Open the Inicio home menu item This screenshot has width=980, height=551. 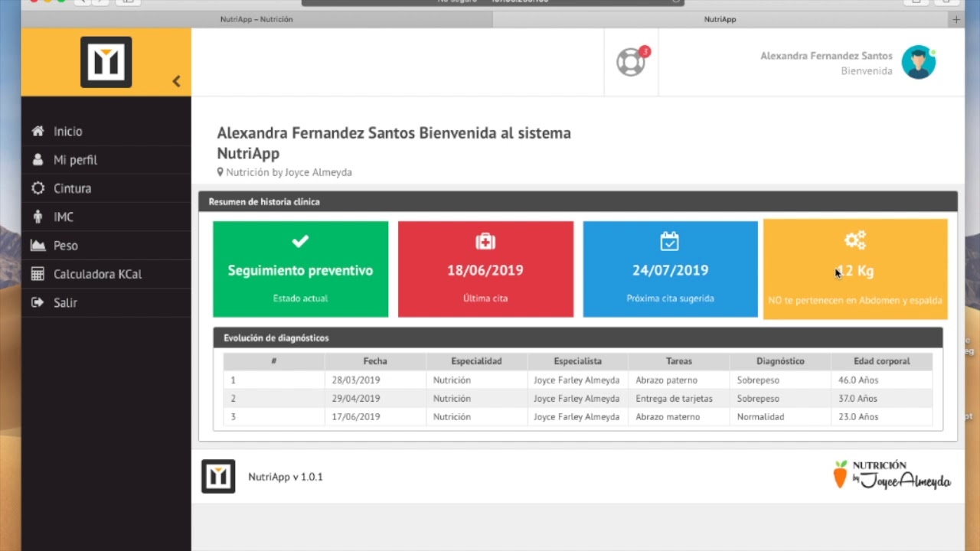click(x=106, y=132)
